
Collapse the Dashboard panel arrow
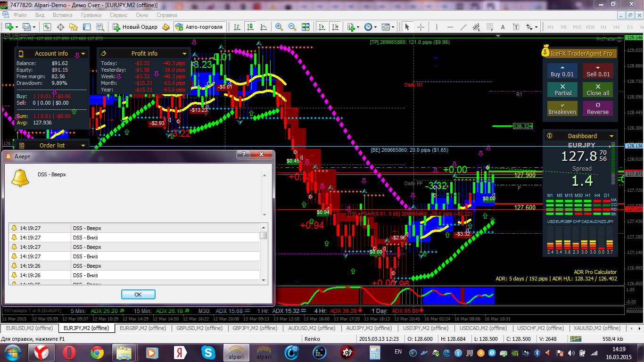(x=612, y=136)
